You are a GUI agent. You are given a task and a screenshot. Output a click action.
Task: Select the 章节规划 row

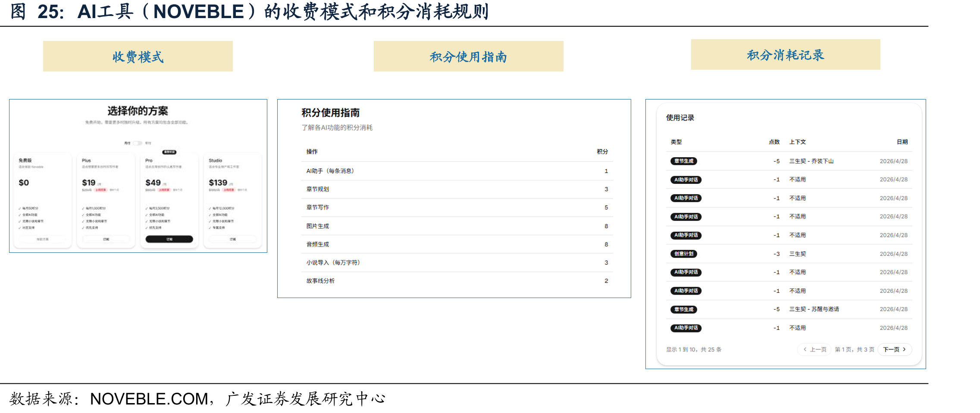click(457, 189)
